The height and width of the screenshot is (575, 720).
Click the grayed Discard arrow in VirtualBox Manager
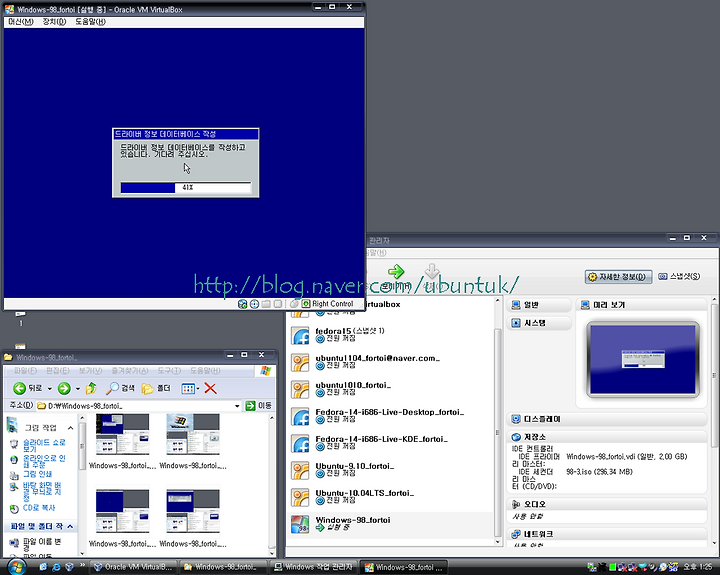pos(432,271)
